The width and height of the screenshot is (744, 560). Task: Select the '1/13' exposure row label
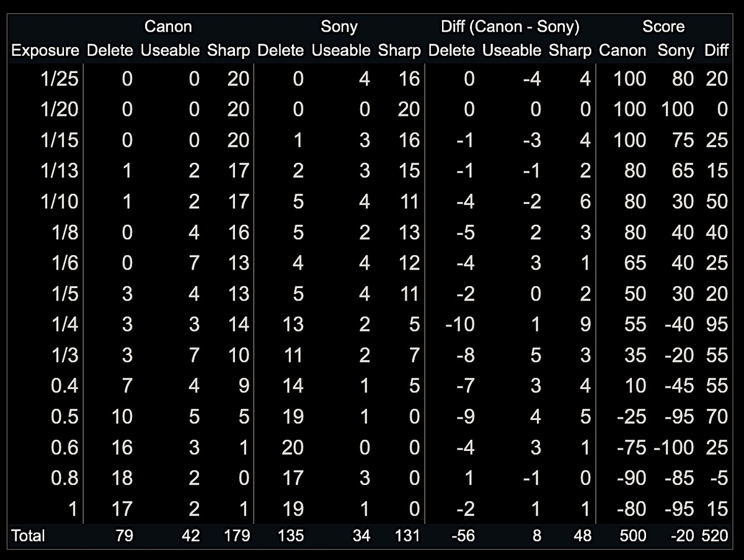(x=60, y=170)
